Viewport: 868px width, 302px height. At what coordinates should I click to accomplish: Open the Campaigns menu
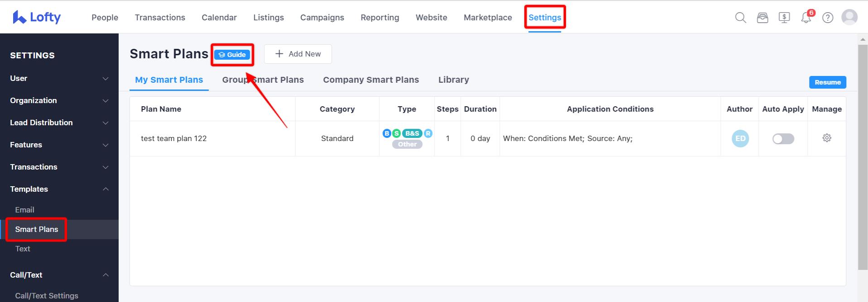click(322, 17)
